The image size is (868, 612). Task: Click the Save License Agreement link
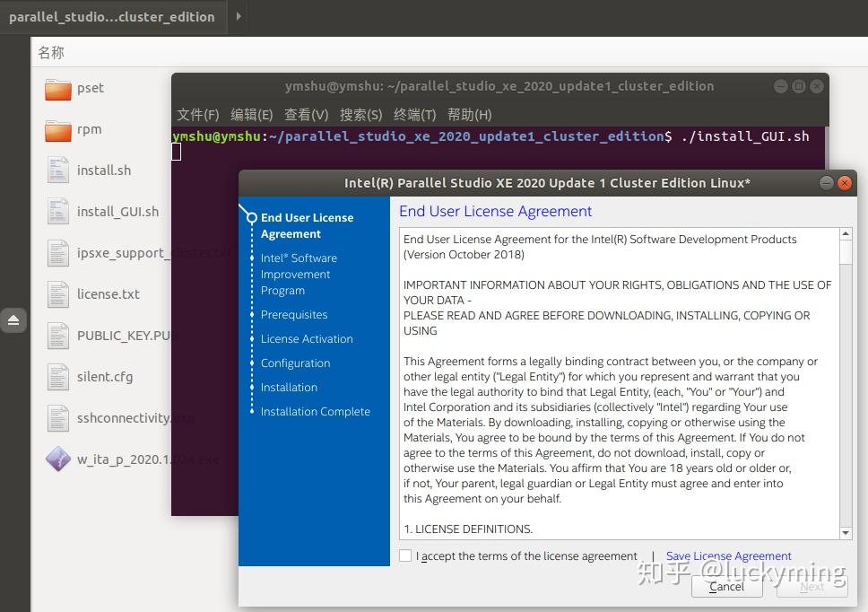click(x=728, y=555)
